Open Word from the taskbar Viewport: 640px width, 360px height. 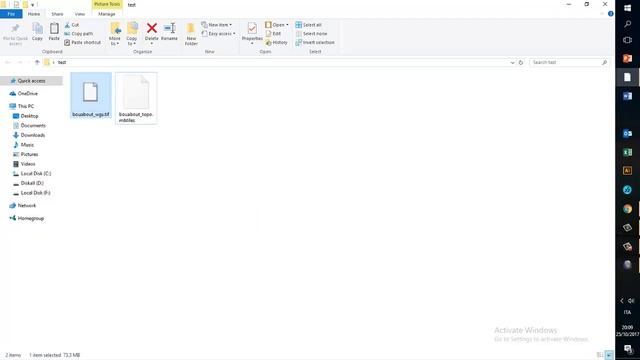[627, 96]
